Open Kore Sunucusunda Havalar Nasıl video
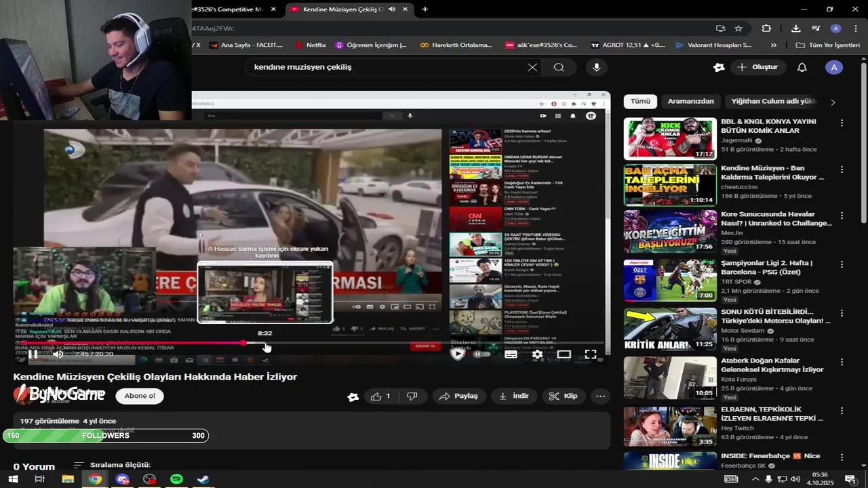Viewport: 868px width, 488px height. click(776, 218)
